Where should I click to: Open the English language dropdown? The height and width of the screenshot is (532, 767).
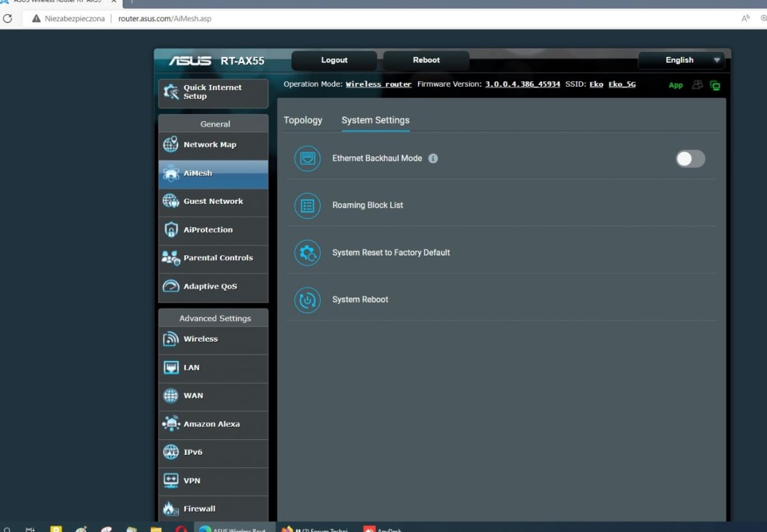(x=681, y=60)
